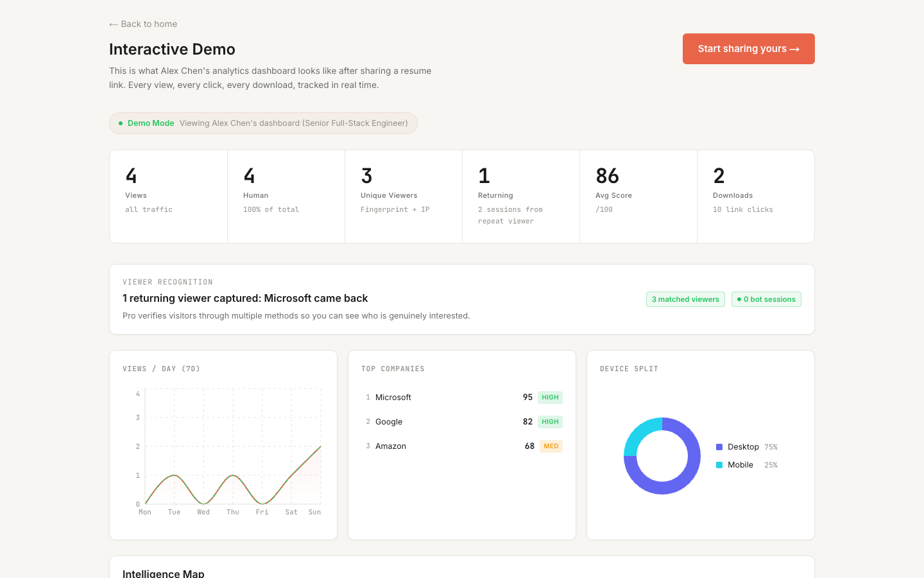Expand the Intelligence Map section

tap(164, 572)
